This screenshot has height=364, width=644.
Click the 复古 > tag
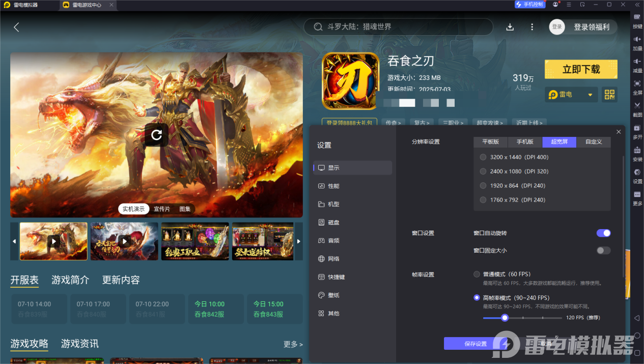pos(422,123)
